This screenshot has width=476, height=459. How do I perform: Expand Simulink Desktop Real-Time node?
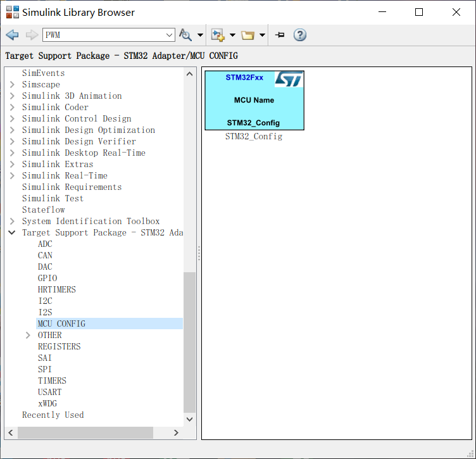pyautogui.click(x=12, y=153)
